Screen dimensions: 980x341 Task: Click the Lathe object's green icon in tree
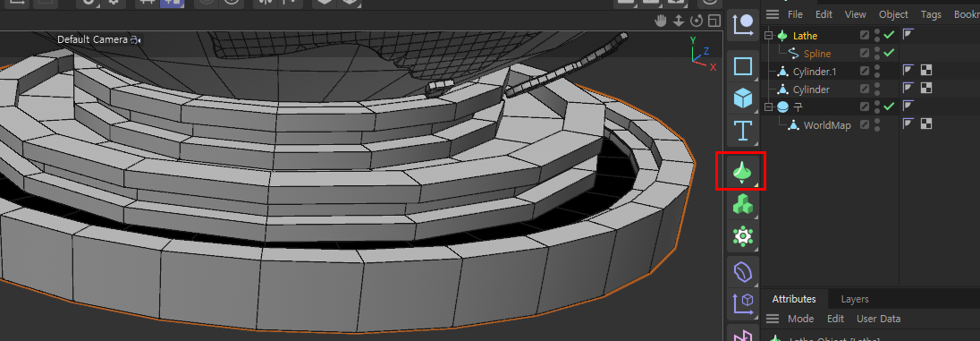[x=781, y=36]
